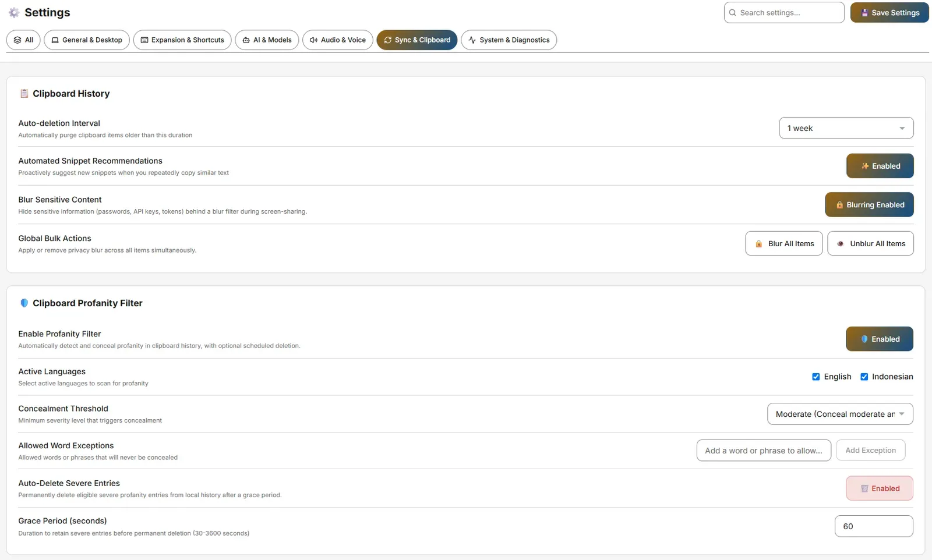Click the Add Exception button

tap(871, 451)
